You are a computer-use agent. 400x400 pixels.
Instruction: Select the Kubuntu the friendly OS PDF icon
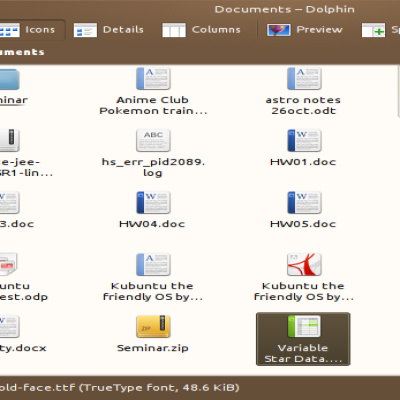click(x=304, y=264)
